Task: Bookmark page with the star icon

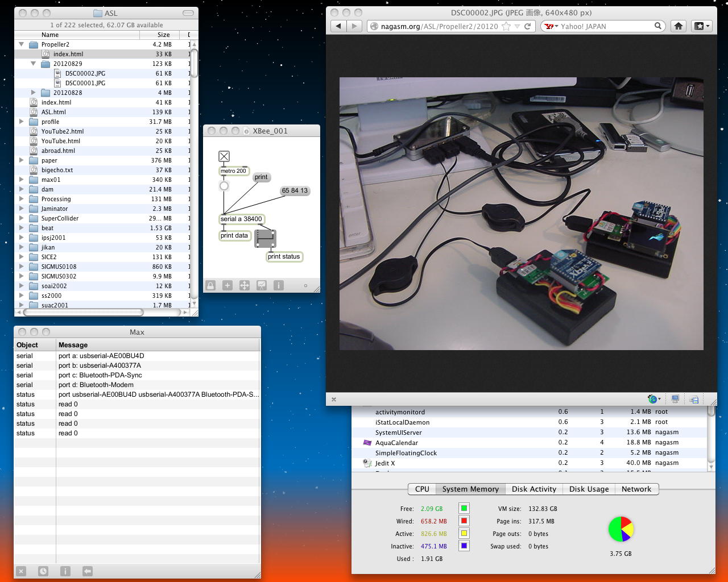Action: pyautogui.click(x=506, y=26)
